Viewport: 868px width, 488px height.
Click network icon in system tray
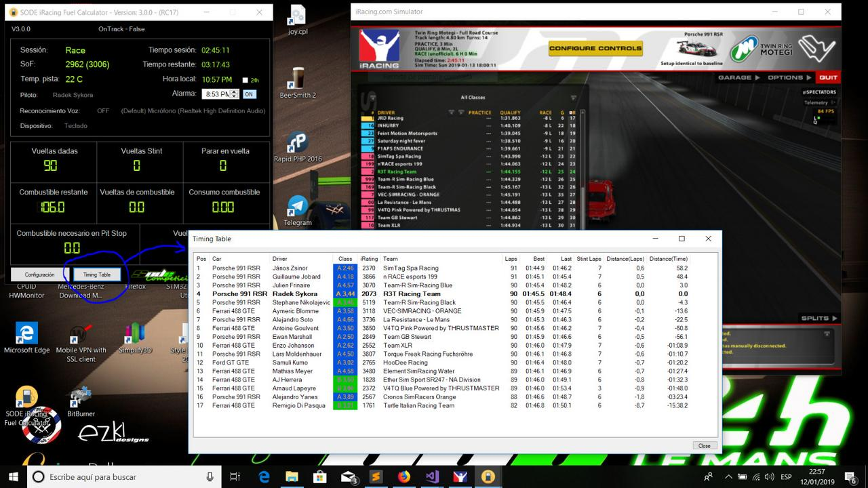tap(756, 477)
